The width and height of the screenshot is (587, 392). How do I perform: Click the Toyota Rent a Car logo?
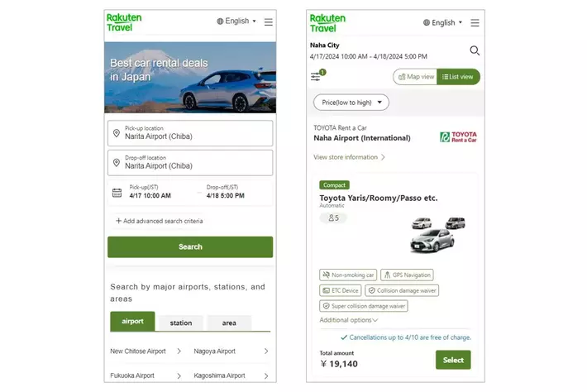point(458,136)
